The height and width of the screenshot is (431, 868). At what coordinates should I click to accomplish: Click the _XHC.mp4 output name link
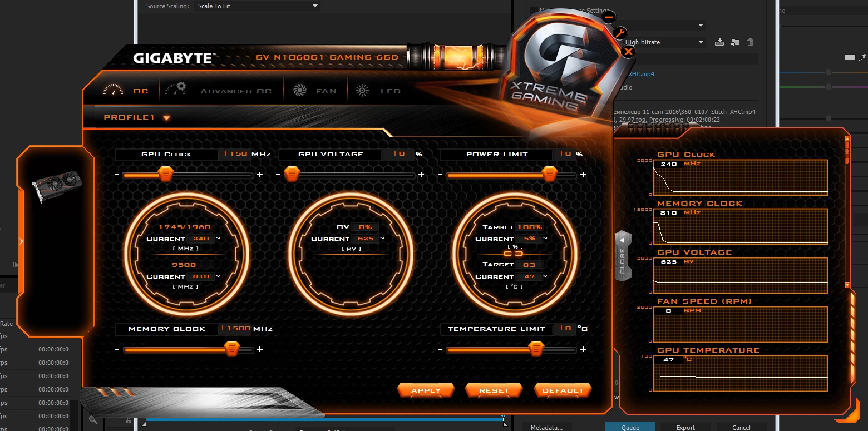pyautogui.click(x=641, y=73)
